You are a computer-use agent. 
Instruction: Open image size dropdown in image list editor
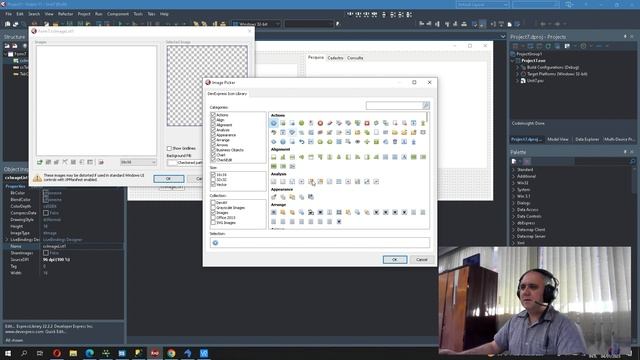pyautogui.click(x=138, y=162)
